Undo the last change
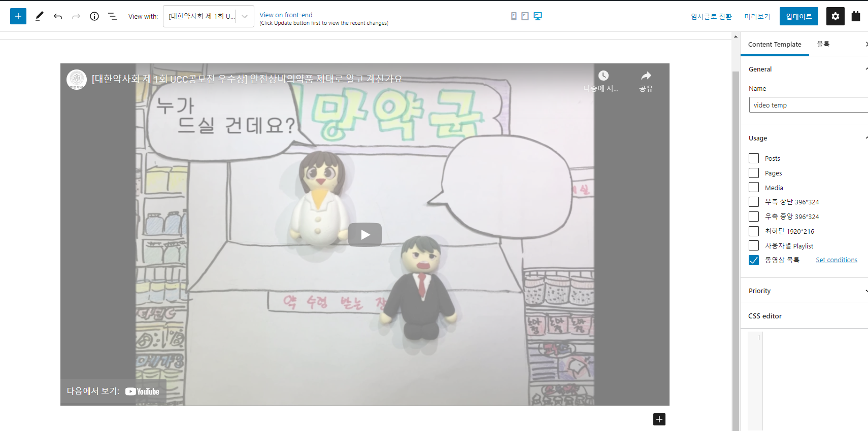 point(58,16)
